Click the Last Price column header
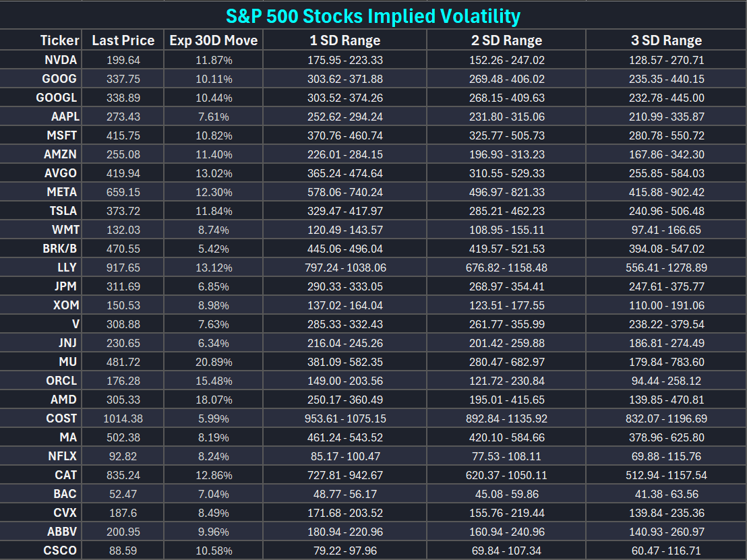 click(123, 40)
